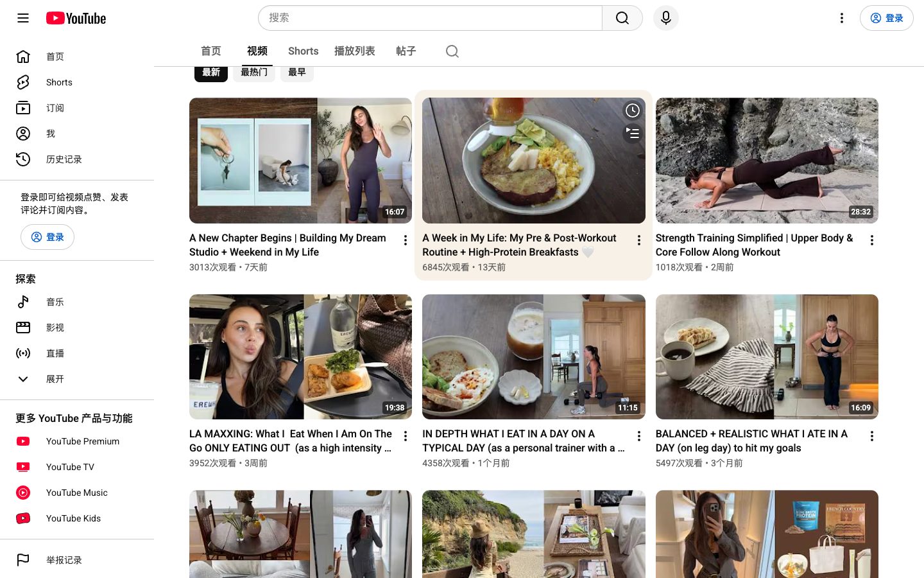This screenshot has height=578, width=924.
Task: Switch to the channel 首页 tab
Action: 211,51
